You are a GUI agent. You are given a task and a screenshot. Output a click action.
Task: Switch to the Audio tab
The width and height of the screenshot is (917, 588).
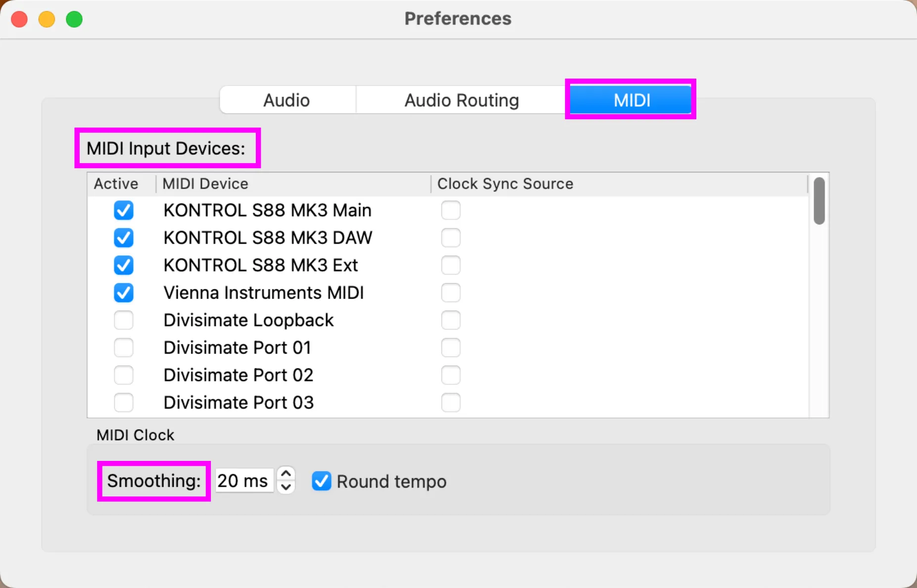click(x=287, y=100)
